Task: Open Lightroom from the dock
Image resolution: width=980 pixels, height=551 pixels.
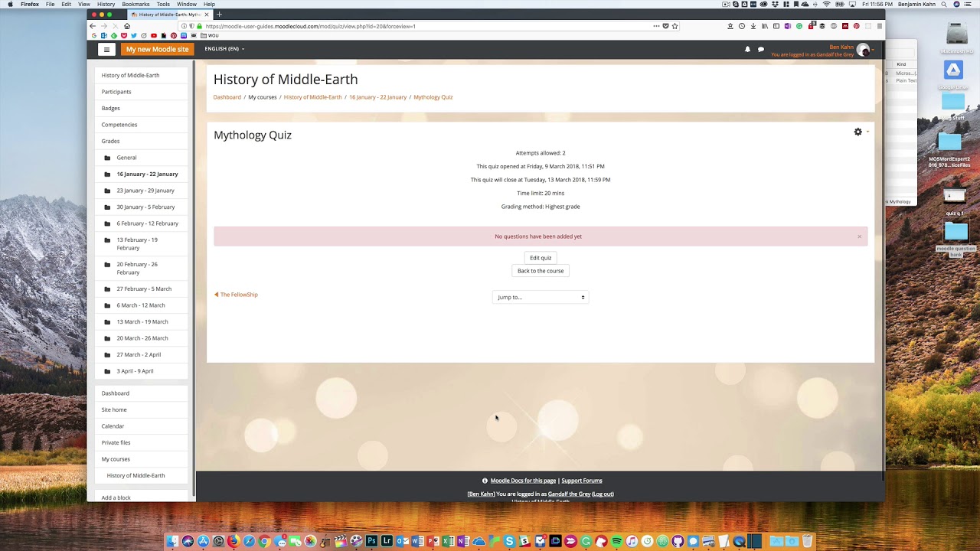Action: tap(387, 541)
